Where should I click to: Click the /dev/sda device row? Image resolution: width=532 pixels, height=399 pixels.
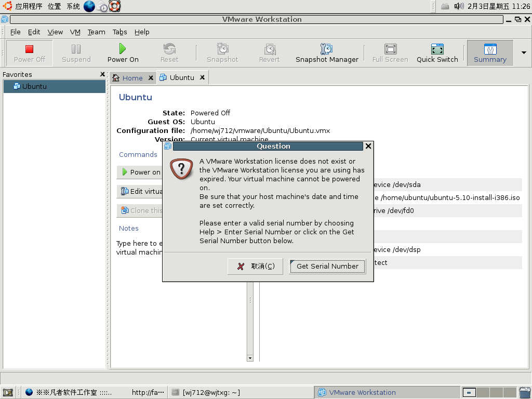pyautogui.click(x=448, y=184)
